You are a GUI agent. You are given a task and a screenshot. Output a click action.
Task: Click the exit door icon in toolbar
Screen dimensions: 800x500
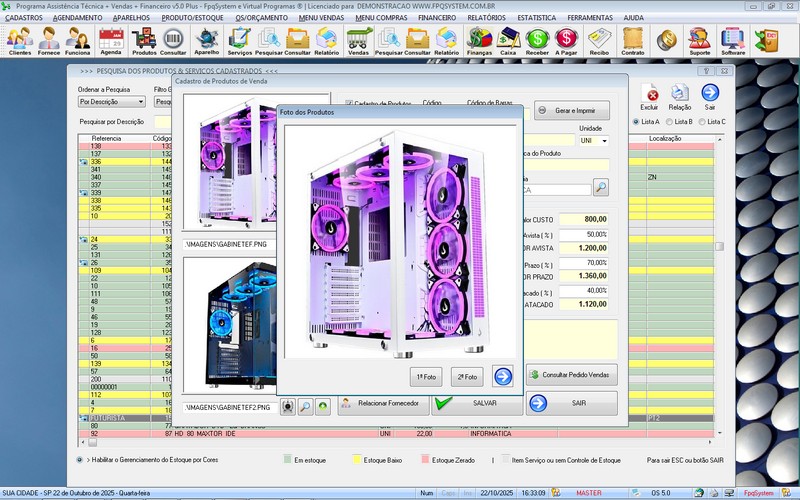[767, 40]
